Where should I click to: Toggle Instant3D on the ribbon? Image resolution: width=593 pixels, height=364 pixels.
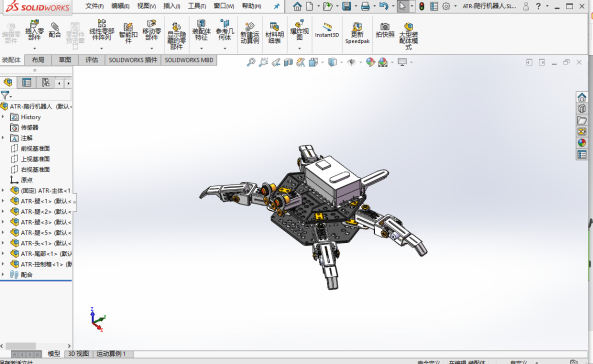click(327, 30)
